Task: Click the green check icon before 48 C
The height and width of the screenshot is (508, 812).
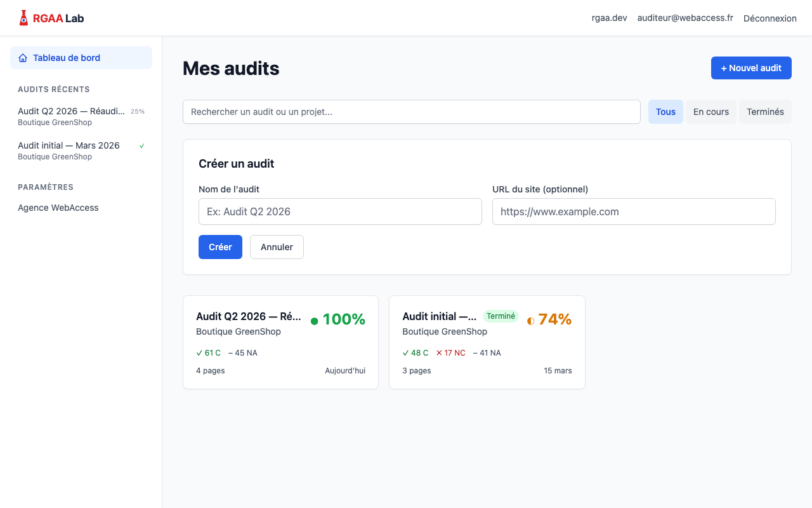Action: point(405,352)
